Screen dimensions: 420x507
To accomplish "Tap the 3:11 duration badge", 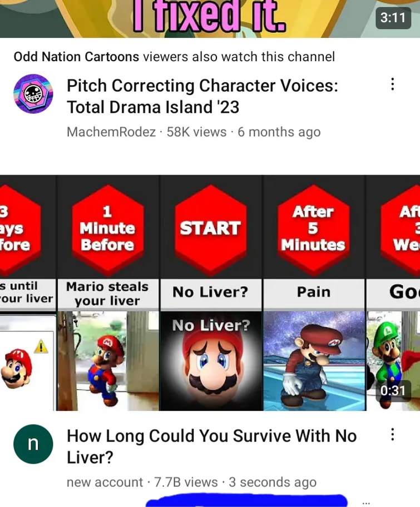I will pyautogui.click(x=393, y=18).
